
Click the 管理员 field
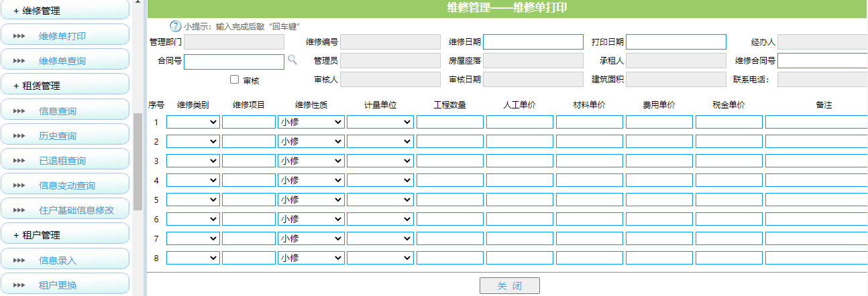point(390,61)
